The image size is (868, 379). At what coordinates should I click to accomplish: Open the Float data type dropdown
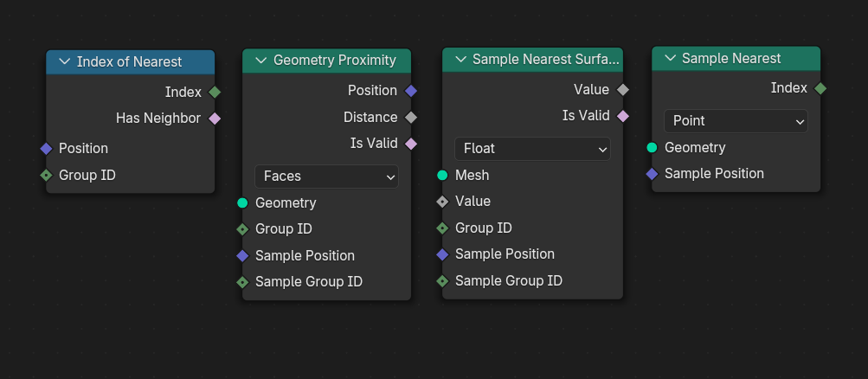532,149
